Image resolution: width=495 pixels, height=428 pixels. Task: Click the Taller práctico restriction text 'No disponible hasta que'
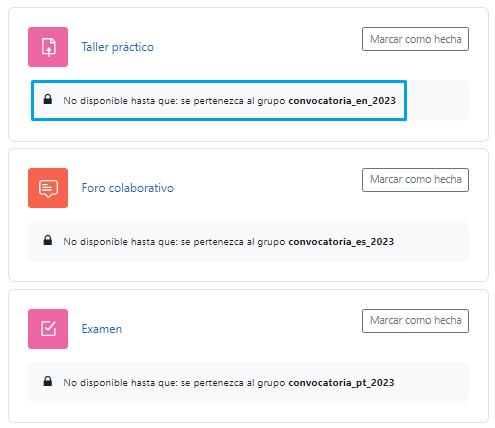pyautogui.click(x=121, y=101)
